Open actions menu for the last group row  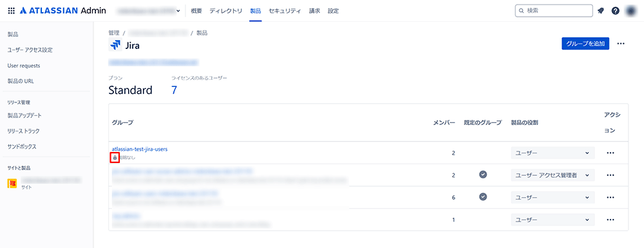tap(611, 220)
